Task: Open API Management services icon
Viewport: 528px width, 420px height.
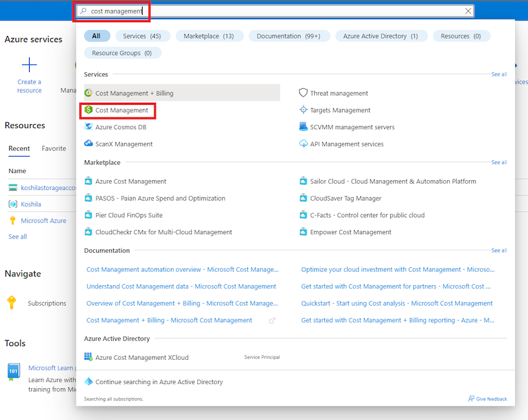Action: pyautogui.click(x=303, y=144)
